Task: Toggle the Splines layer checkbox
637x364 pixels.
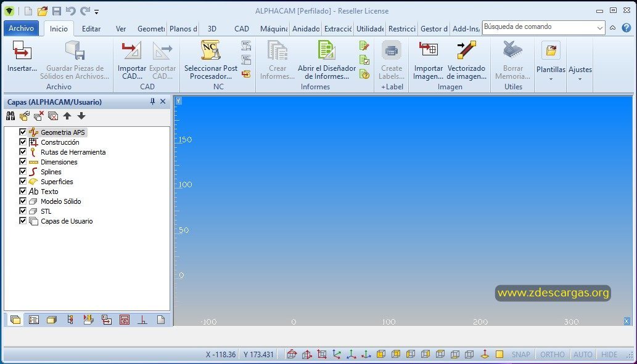Action: [x=23, y=171]
